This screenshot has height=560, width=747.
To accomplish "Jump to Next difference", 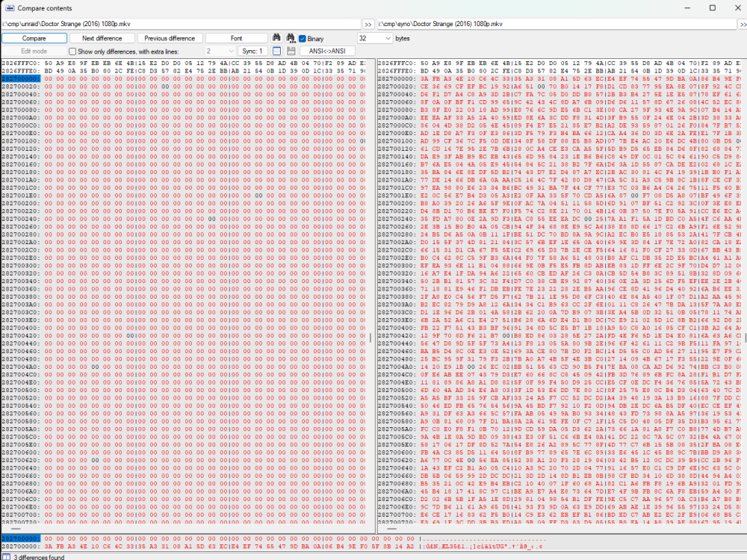I will pos(102,38).
